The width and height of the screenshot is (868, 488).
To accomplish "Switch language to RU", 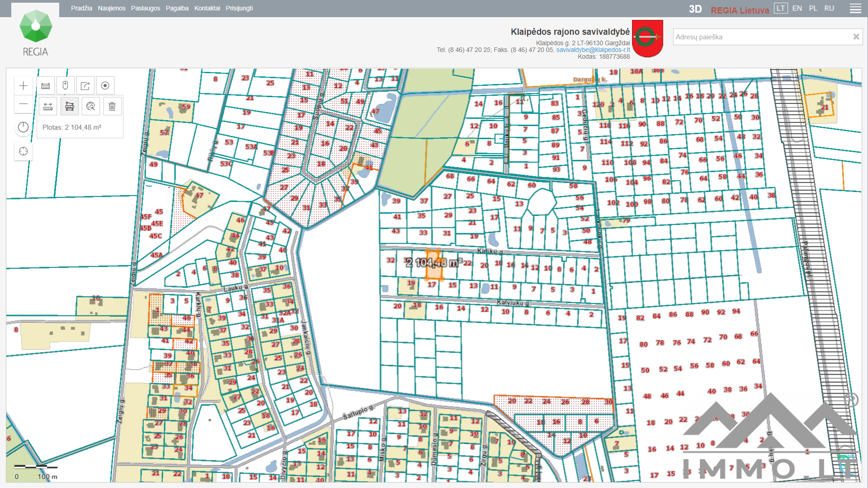I will 829,8.
